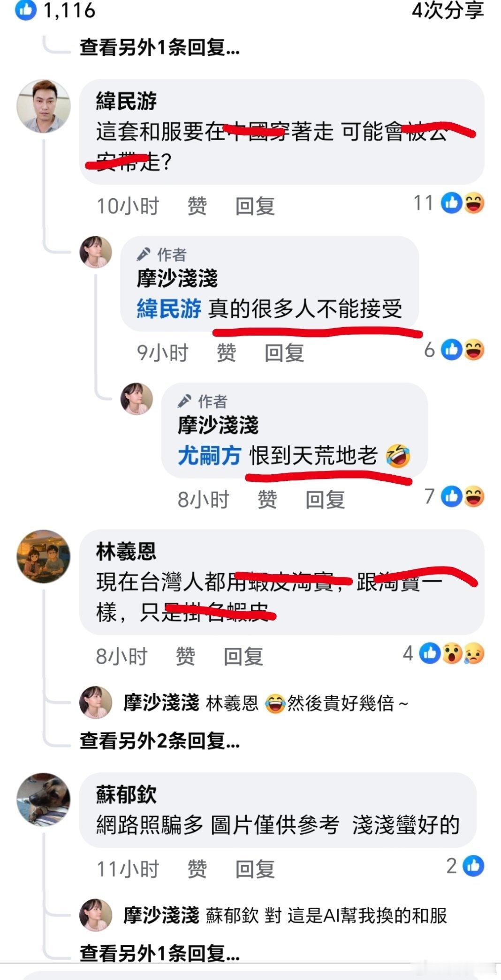This screenshot has height=980, width=501.
Task: Reply to 緯民游's comment via 回复
Action: (x=255, y=206)
